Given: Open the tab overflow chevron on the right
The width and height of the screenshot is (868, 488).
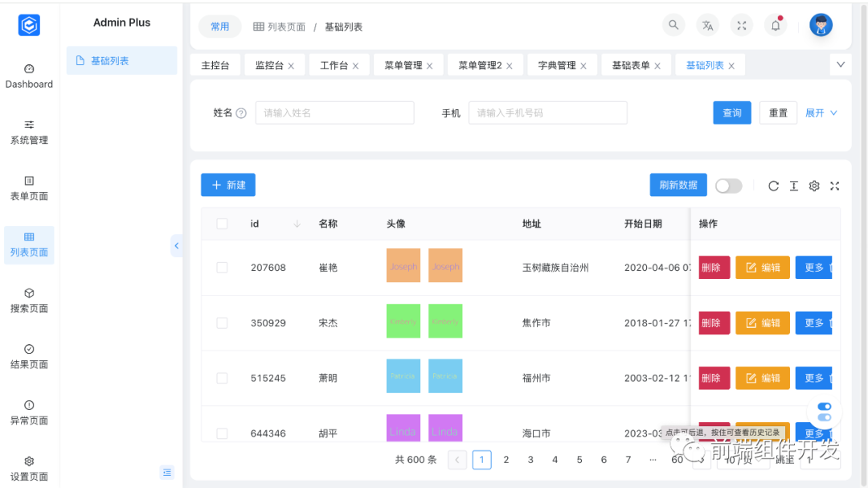Looking at the screenshot, I should point(841,64).
